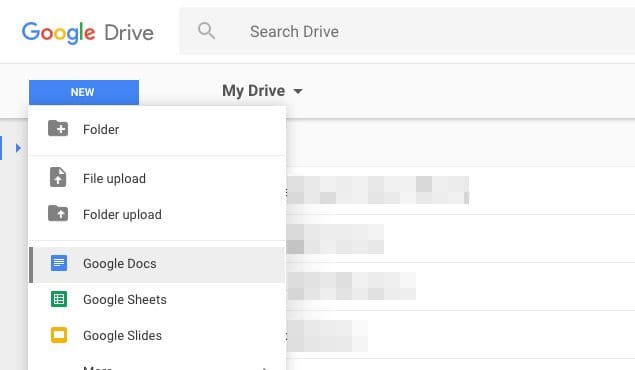Viewport: 635px width, 370px height.
Task: Click the blue Google Docs icon
Action: (59, 263)
